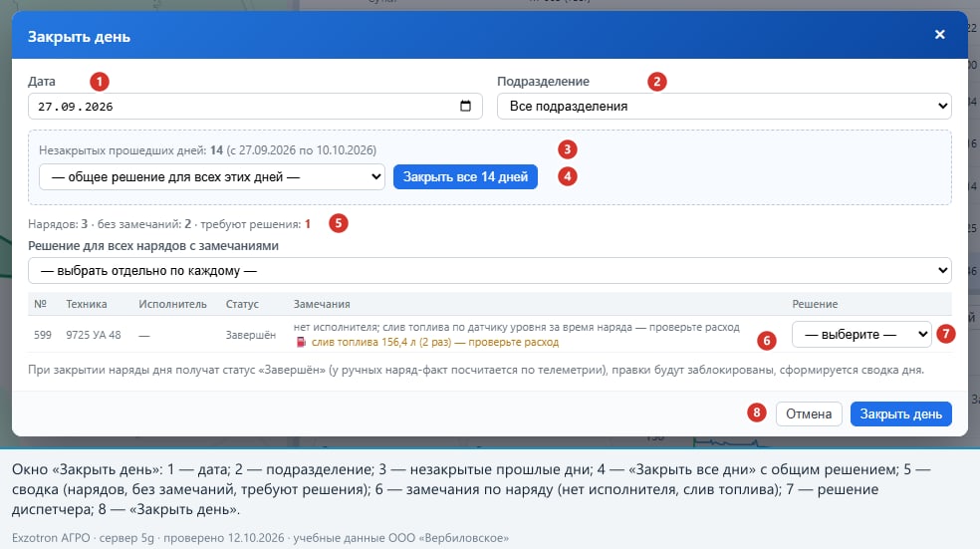
Task: Click the date field showing 27.09.2026
Action: [255, 107]
